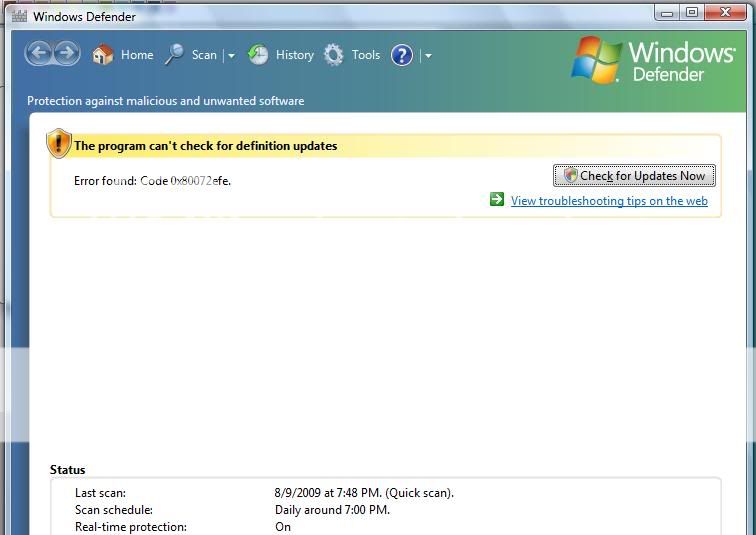756x535 pixels.
Task: Click the Back arrow navigation button
Action: coord(39,54)
